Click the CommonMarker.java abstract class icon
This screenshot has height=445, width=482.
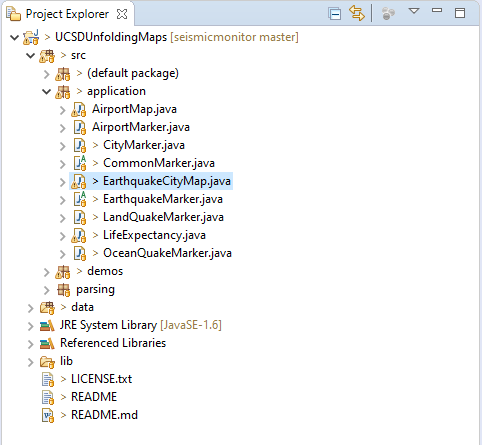tap(80, 163)
